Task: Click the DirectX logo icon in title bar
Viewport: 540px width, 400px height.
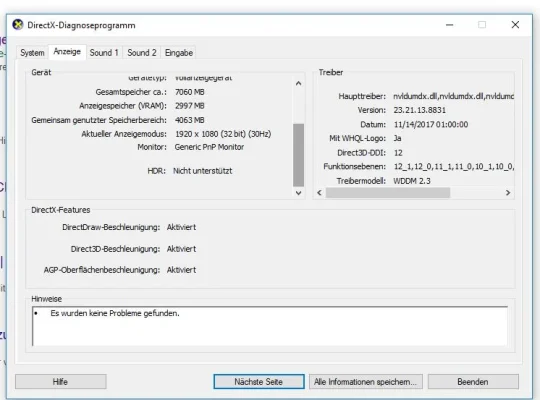Action: (x=18, y=25)
